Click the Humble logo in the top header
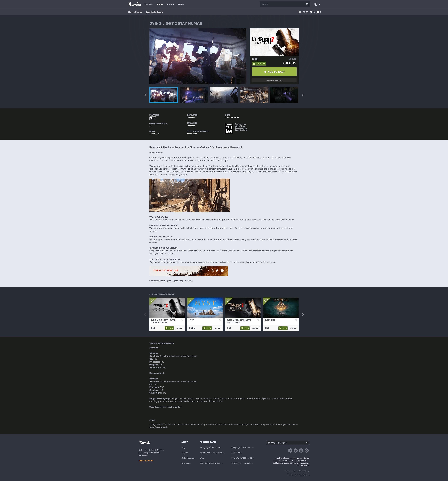 (134, 4)
